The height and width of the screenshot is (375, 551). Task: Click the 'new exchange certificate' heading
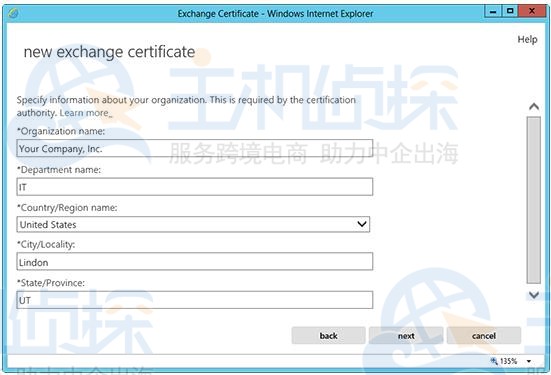(x=109, y=52)
